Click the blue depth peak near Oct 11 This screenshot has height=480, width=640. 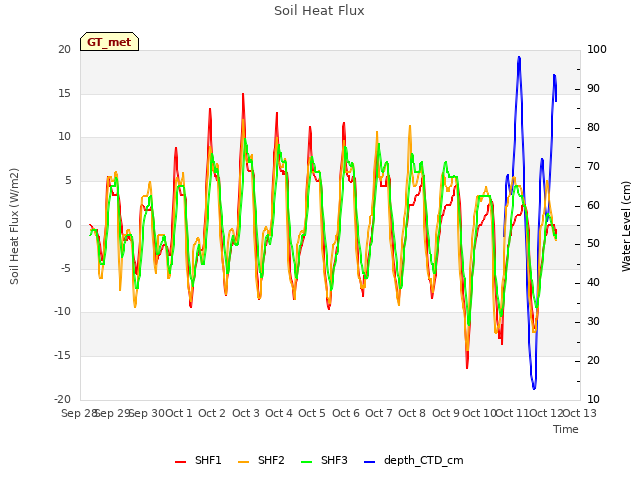[x=519, y=58]
